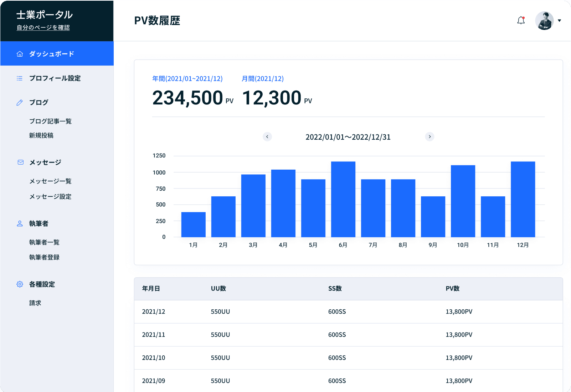Select the 年間(2021/01~2021/12) label
Image resolution: width=571 pixels, height=392 pixels.
[x=187, y=79]
